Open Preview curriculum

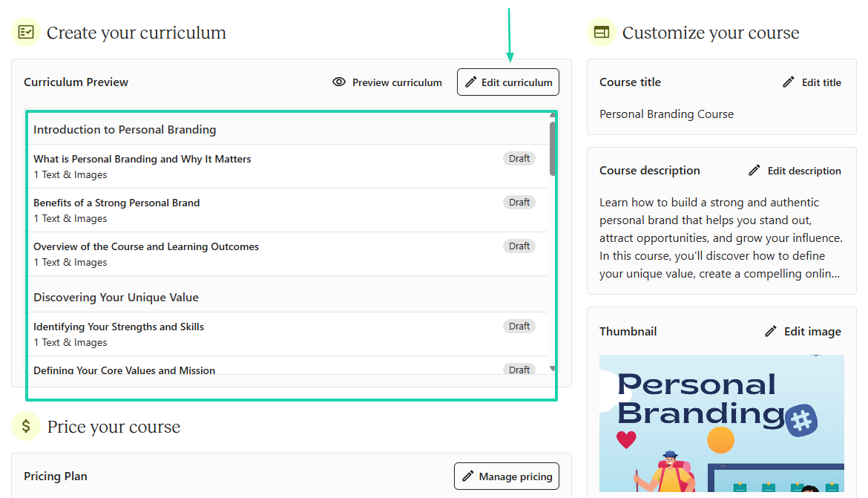(387, 82)
